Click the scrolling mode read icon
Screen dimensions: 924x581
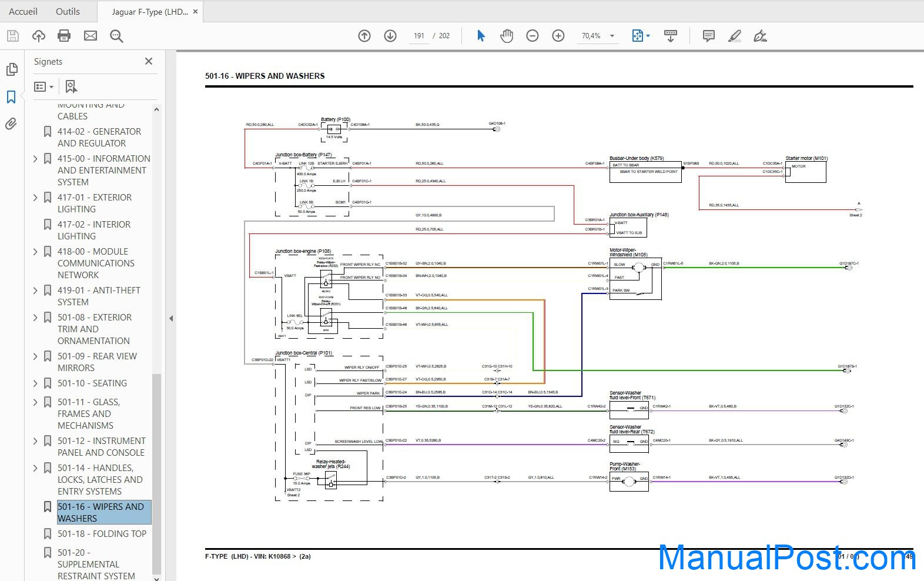pos(670,36)
